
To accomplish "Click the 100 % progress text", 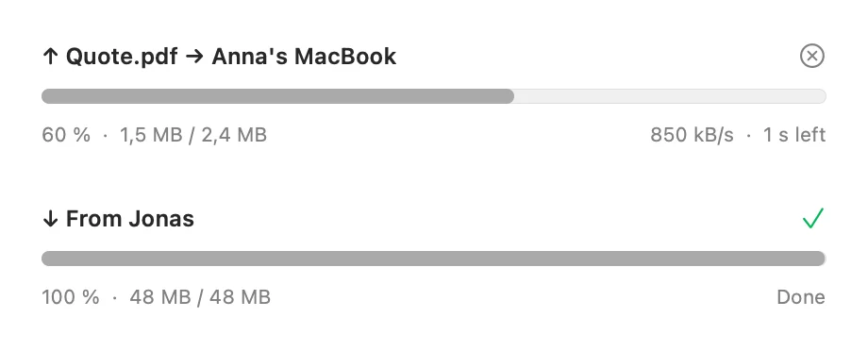I will tap(71, 297).
